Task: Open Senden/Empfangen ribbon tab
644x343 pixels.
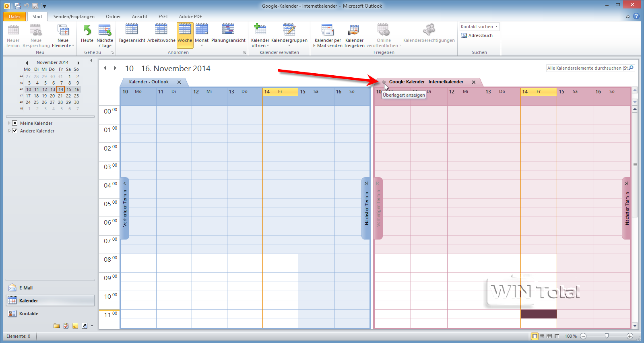Action: [74, 17]
